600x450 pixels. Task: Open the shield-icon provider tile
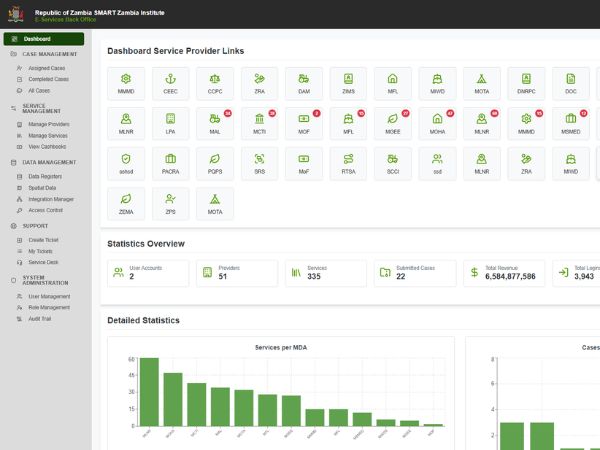126,164
